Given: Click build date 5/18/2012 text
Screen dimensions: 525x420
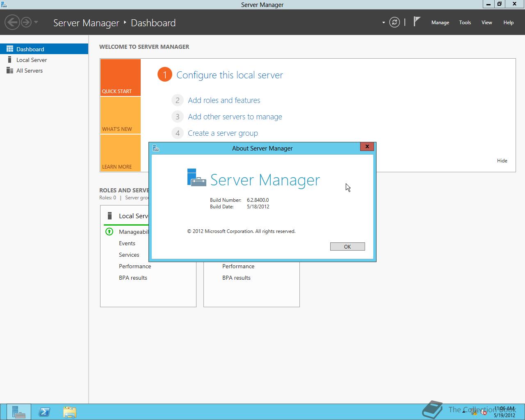Looking at the screenshot, I should [x=258, y=207].
